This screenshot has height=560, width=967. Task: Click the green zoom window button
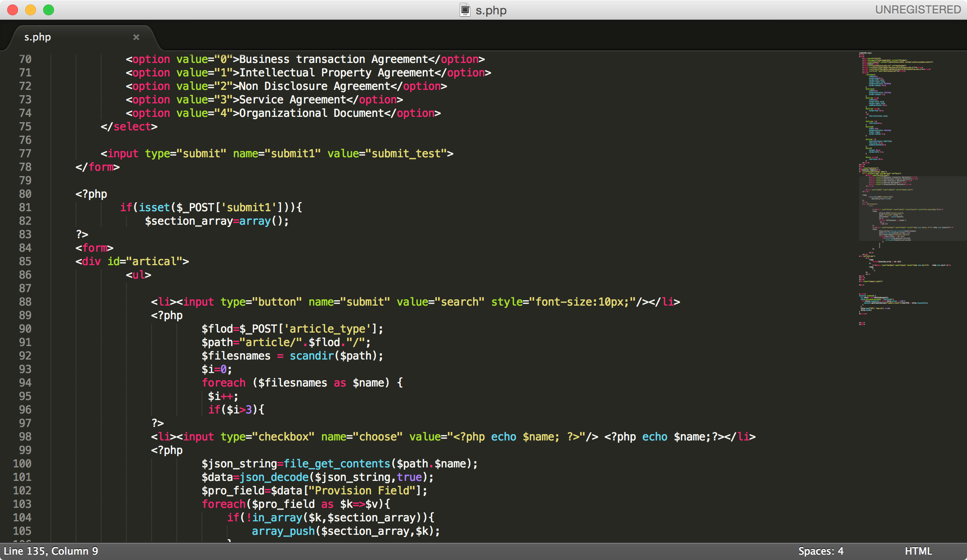coord(49,10)
